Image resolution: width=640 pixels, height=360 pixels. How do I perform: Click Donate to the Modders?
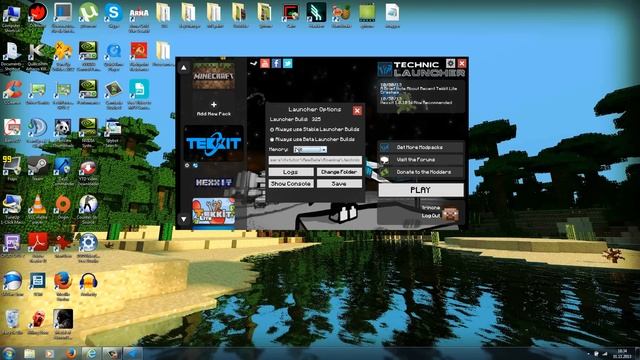click(x=421, y=172)
